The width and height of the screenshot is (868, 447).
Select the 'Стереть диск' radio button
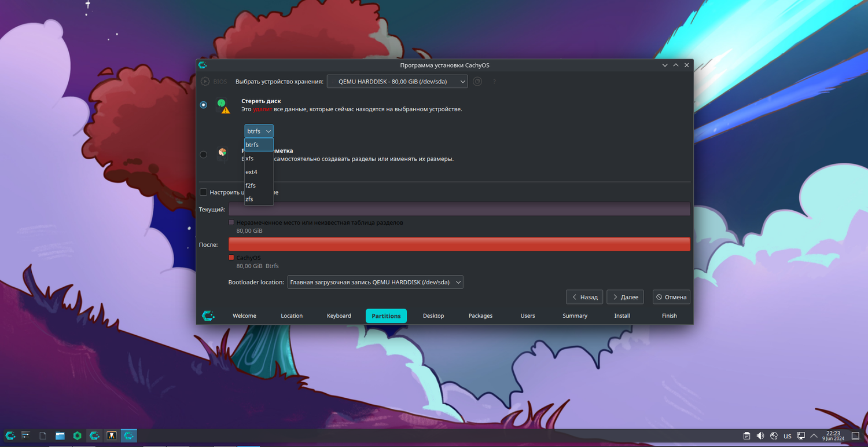203,105
